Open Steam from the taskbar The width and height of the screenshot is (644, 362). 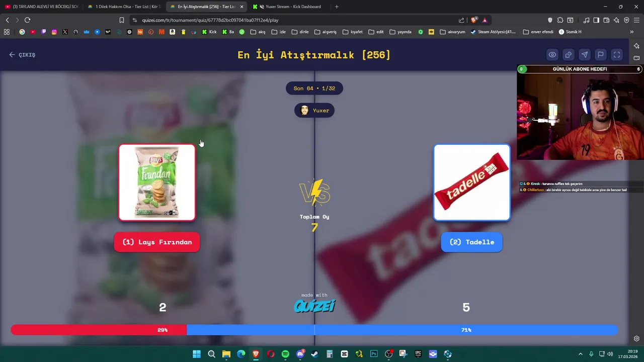pyautogui.click(x=314, y=354)
